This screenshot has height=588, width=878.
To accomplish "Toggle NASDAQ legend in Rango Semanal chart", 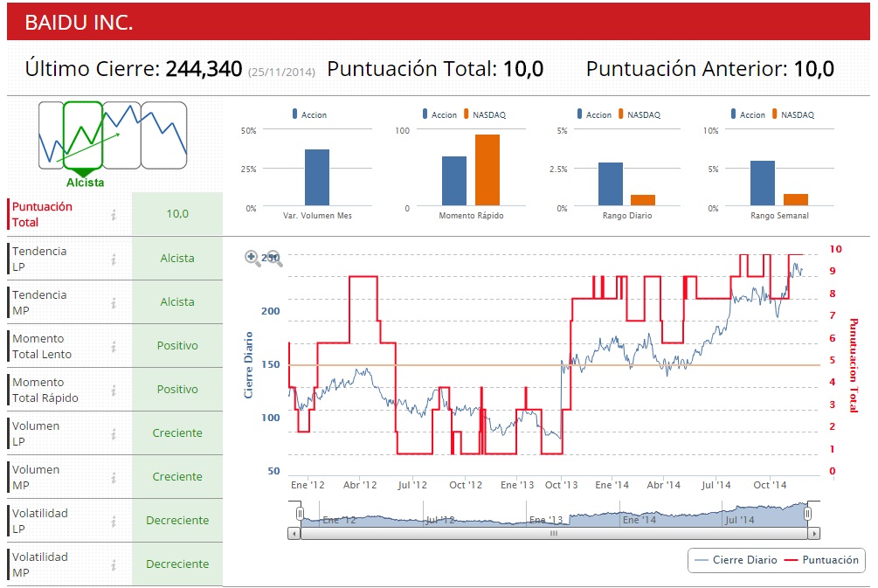I will click(x=793, y=114).
